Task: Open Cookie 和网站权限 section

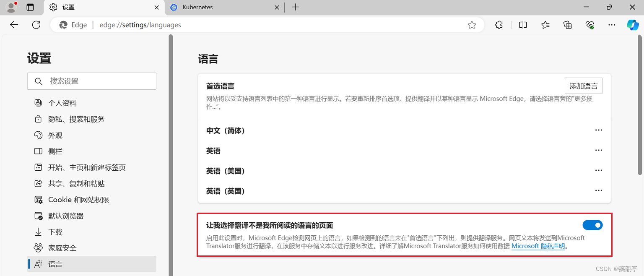Action: (91, 200)
